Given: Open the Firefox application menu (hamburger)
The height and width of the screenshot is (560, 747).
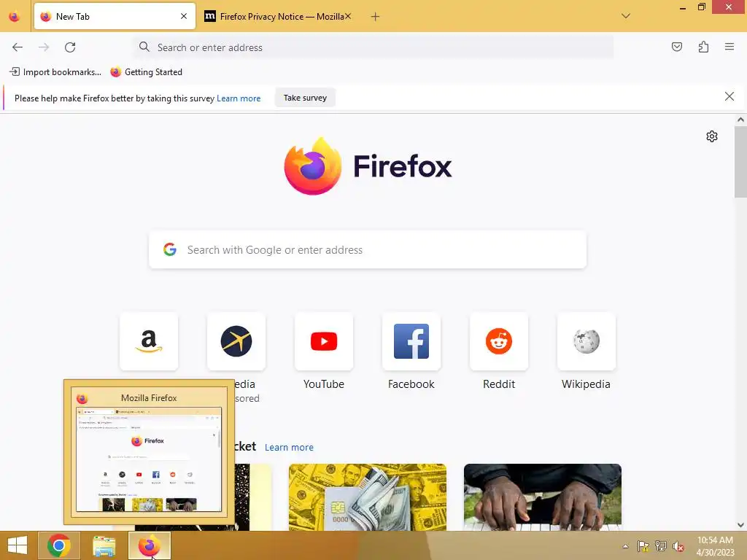Looking at the screenshot, I should point(729,47).
